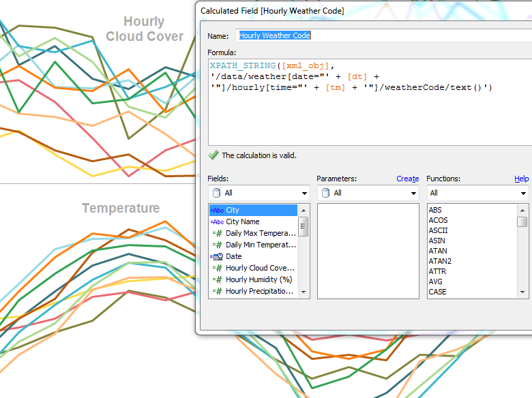Screen dimensions: 532x398
Task: Choose the ACOS function
Action: 438,220
